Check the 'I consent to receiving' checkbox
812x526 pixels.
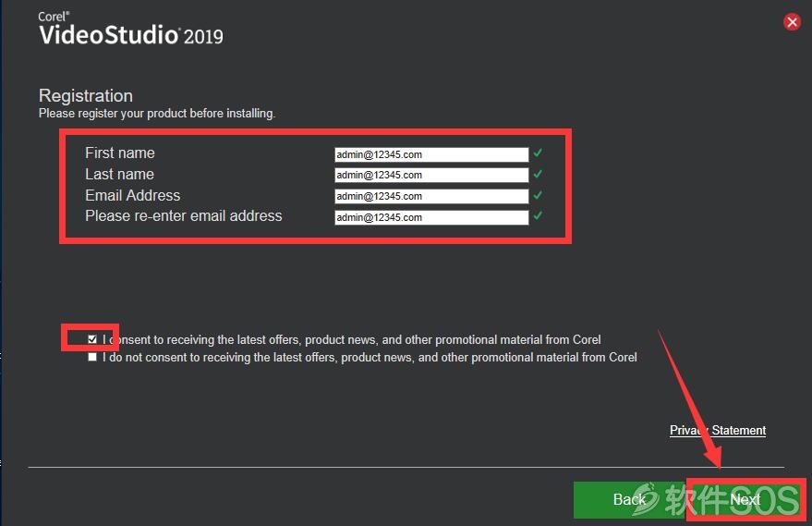pos(92,339)
